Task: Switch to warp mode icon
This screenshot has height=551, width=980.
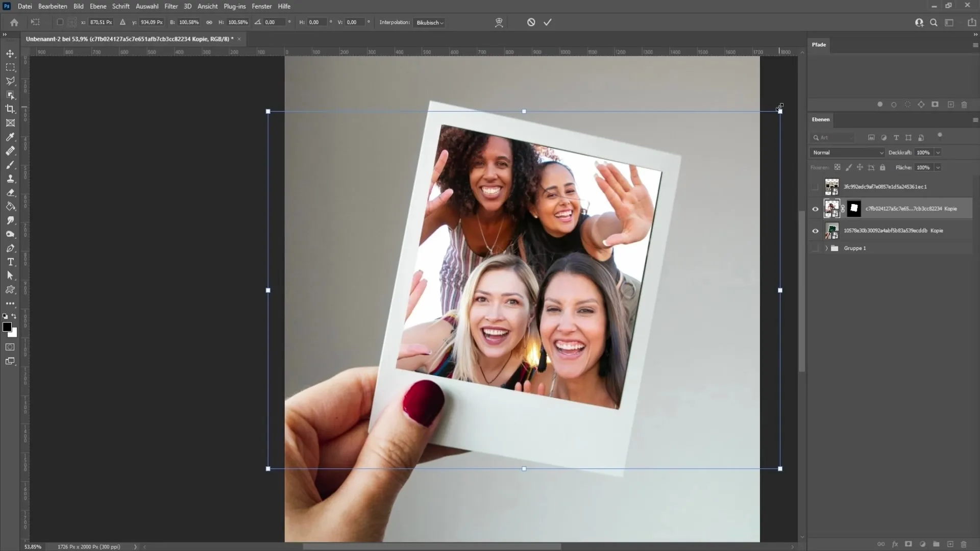Action: 499,22
